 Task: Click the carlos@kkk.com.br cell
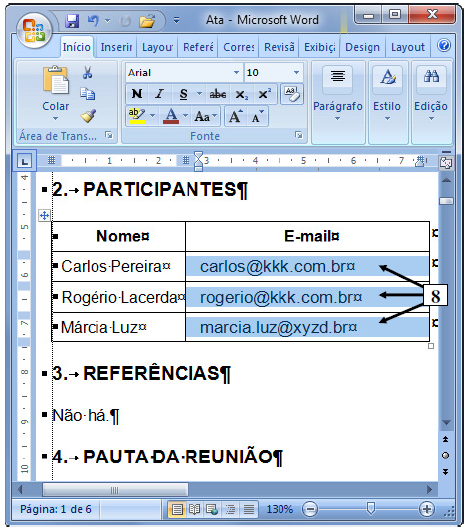coord(307,266)
